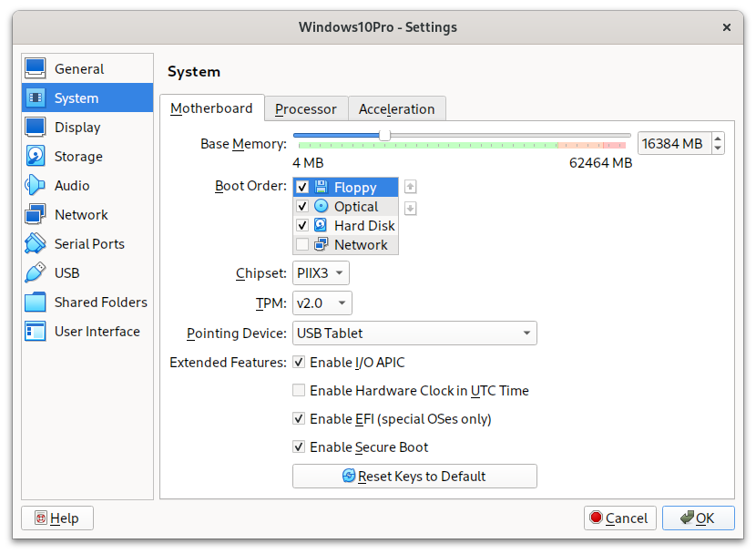
Task: Open Network icon in the sidebar
Action: pos(36,214)
